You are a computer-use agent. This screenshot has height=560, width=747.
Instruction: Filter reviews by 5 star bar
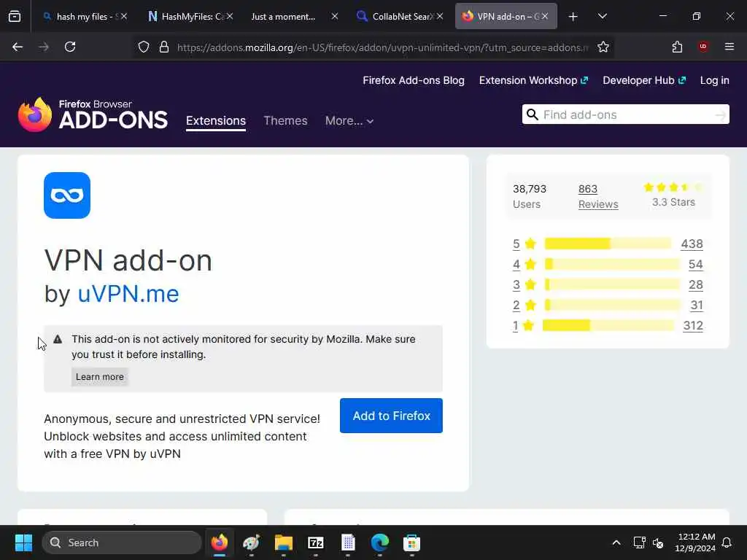[x=608, y=244]
